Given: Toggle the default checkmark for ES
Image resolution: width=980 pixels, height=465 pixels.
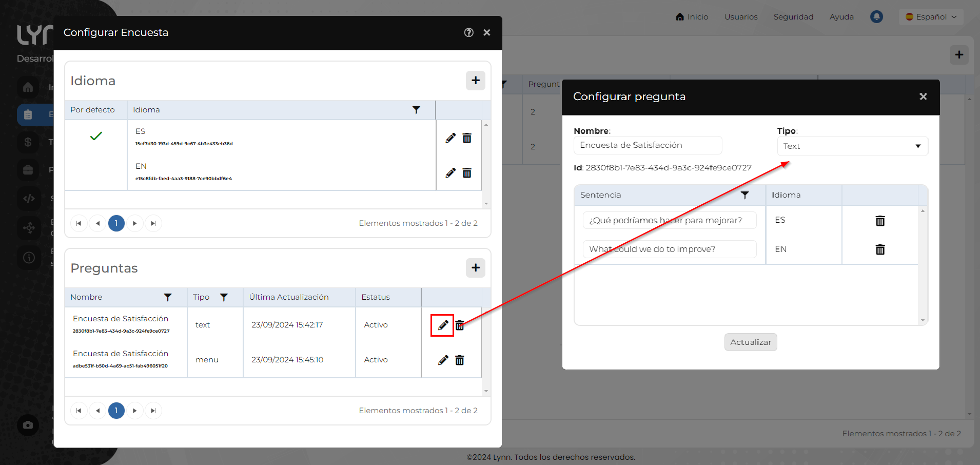Looking at the screenshot, I should [96, 136].
